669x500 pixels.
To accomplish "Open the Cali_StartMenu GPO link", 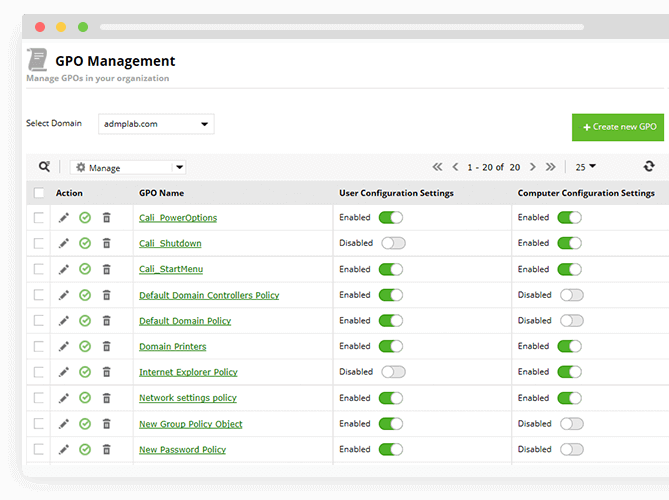I will 171,269.
